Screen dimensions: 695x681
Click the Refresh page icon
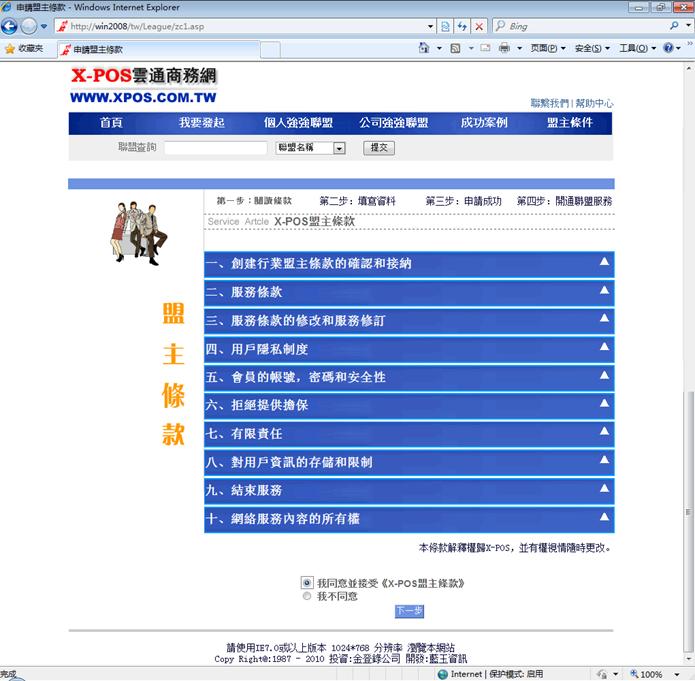tap(462, 26)
